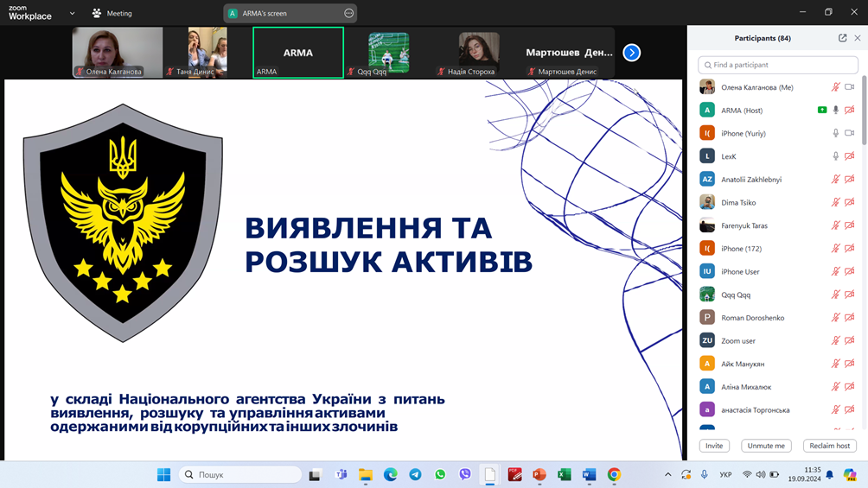Click Invite button
This screenshot has width=868, height=488.
coord(714,446)
